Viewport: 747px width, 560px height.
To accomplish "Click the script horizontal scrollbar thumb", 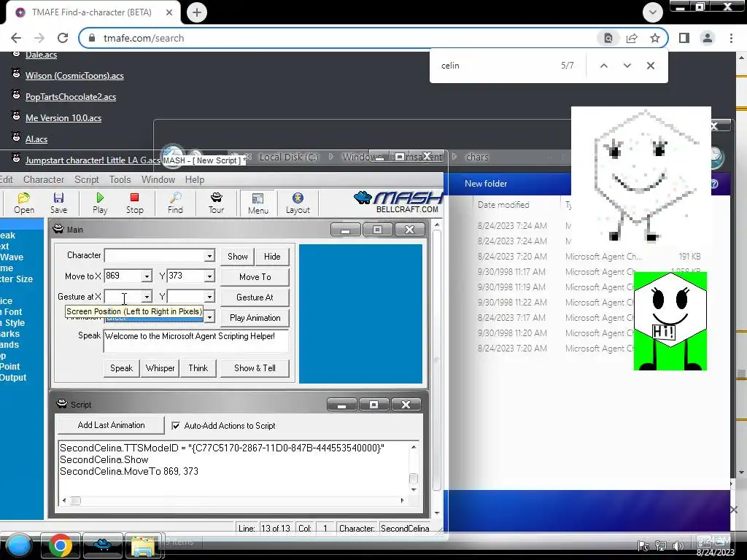I will coord(76,500).
